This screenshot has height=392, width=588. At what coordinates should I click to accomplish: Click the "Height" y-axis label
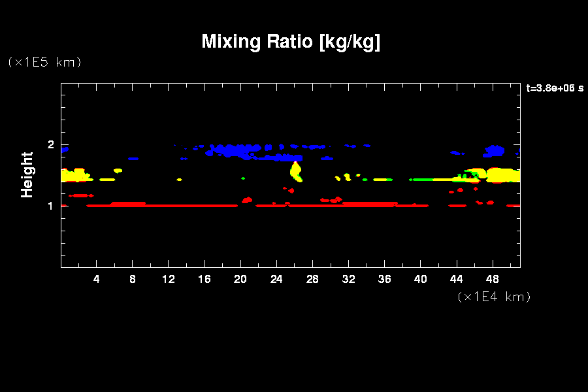click(27, 174)
